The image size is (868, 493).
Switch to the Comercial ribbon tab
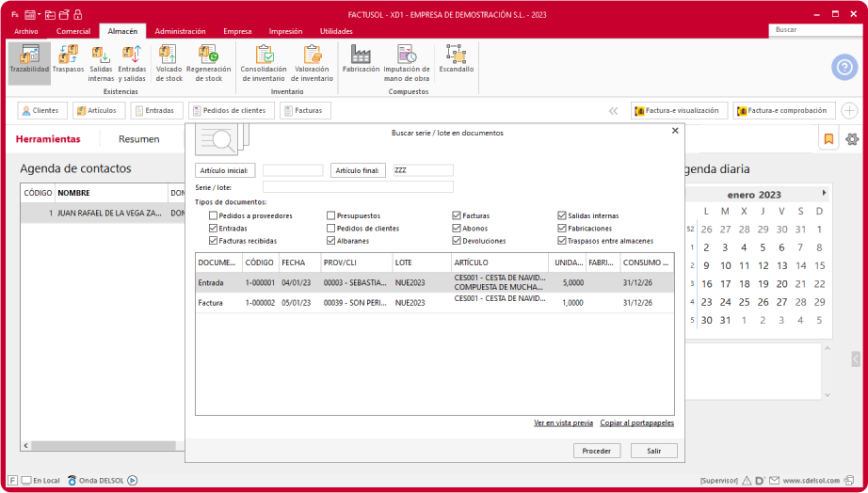(x=73, y=32)
